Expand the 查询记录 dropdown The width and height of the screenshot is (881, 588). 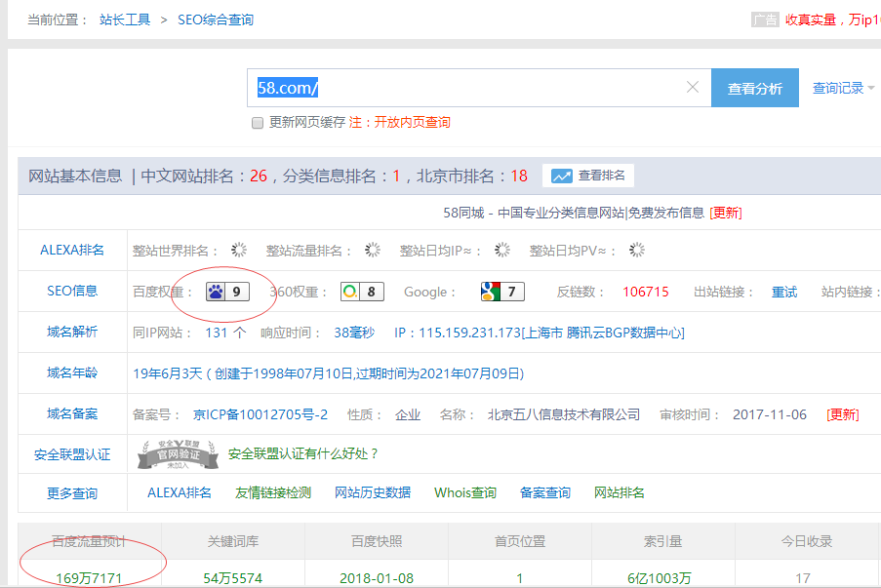[x=843, y=88]
